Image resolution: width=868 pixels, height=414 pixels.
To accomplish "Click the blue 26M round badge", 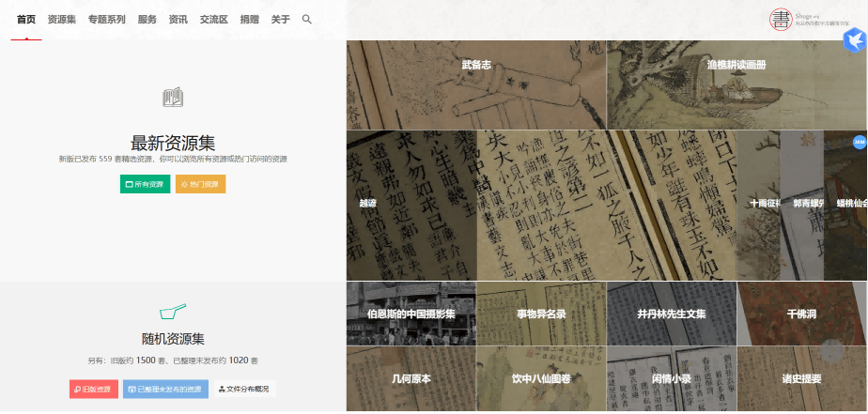I will (858, 142).
